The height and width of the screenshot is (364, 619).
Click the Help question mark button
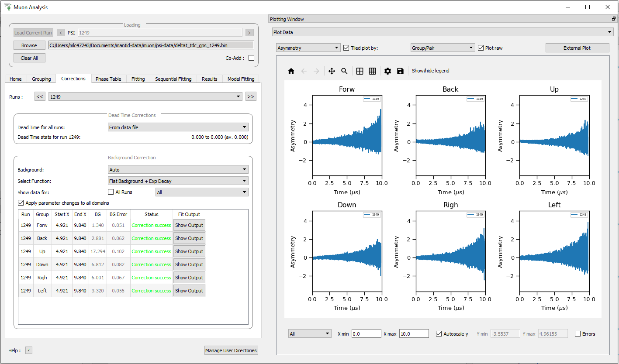click(29, 350)
